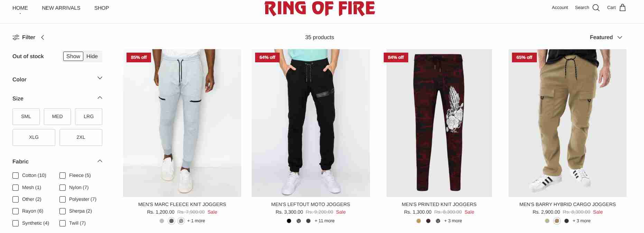
Task: Hide out of stock products
Action: coord(92,56)
